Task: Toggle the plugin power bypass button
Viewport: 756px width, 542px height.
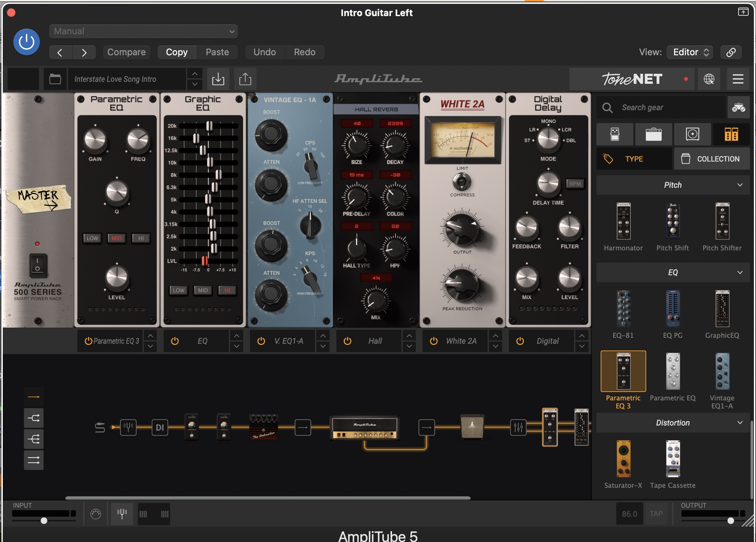Action: click(27, 42)
